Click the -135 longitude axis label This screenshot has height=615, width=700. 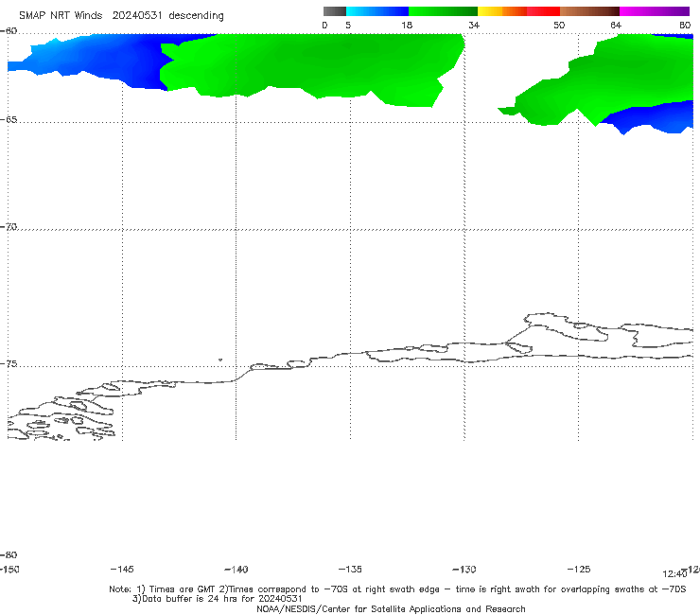click(350, 569)
